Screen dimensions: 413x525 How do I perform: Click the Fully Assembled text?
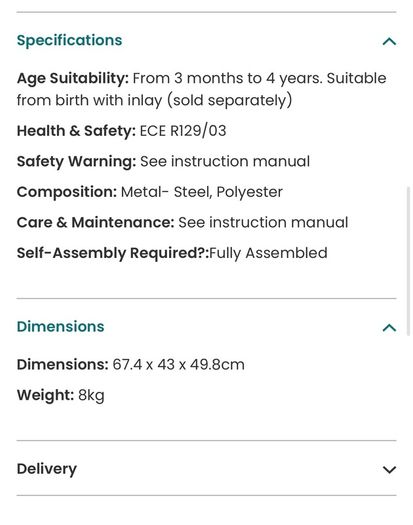(268, 253)
